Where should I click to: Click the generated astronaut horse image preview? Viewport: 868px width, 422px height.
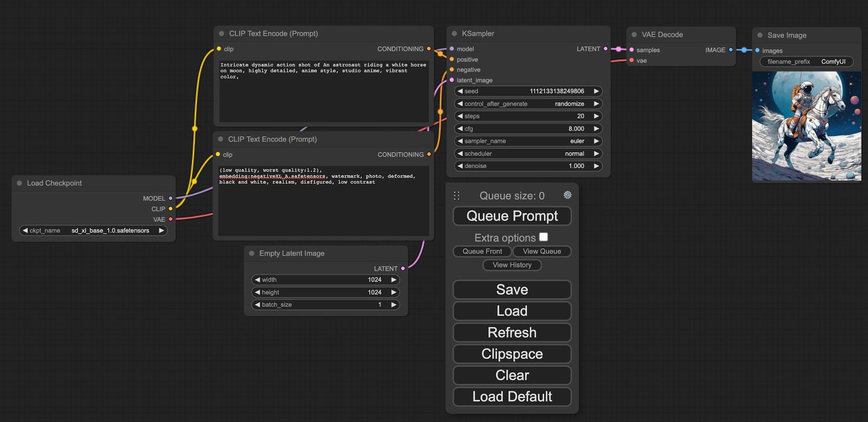(807, 126)
